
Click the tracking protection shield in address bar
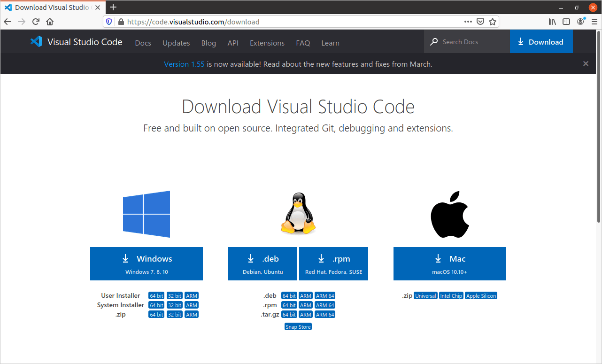(108, 22)
